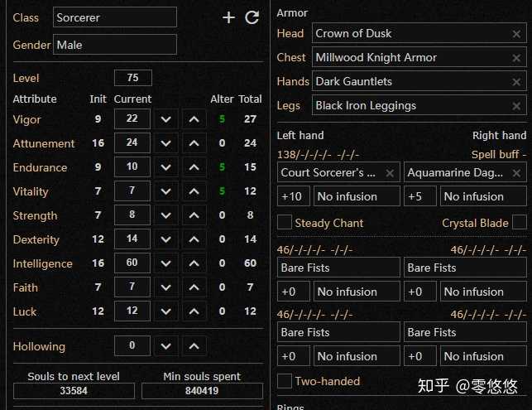Clear the Court Sorcerer's left hand weapon

pos(390,173)
